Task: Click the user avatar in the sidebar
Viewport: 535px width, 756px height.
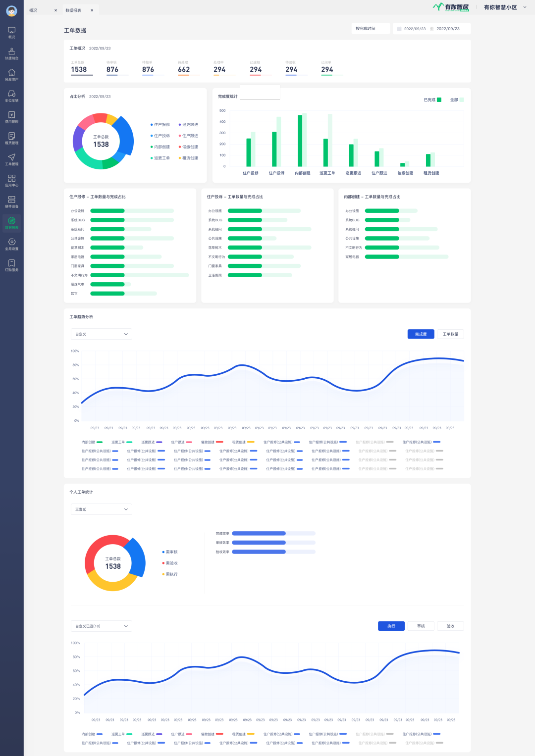Action: tap(11, 11)
